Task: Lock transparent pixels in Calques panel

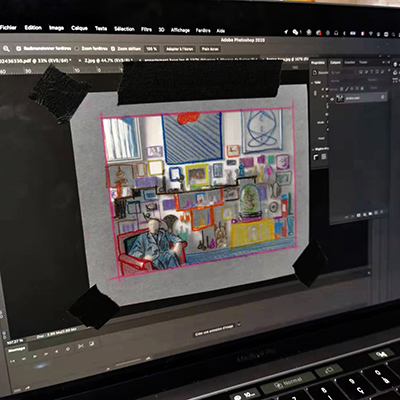Action: tap(341, 89)
